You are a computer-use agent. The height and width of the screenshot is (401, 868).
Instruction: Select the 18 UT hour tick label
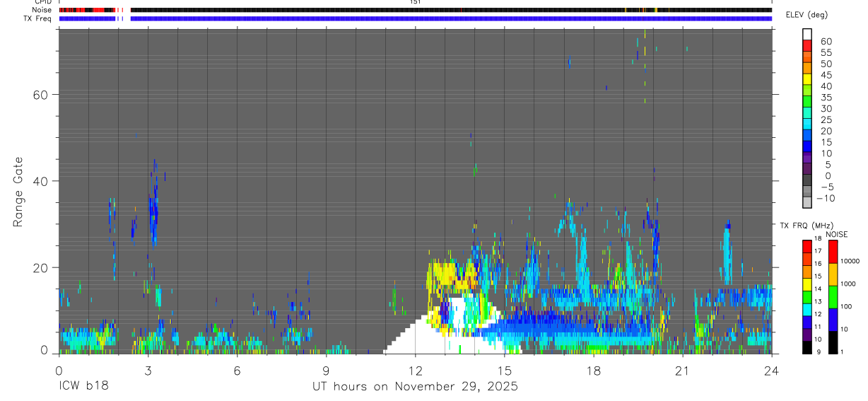coord(594,371)
